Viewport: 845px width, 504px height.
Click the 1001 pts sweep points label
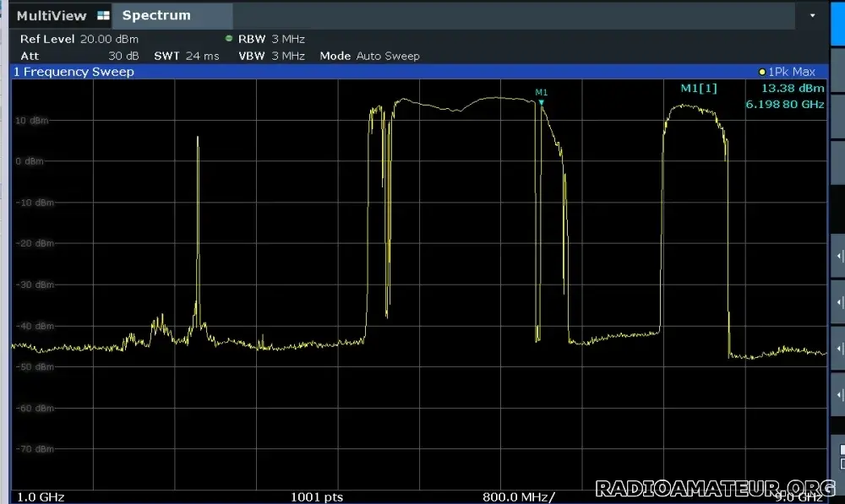click(317, 496)
